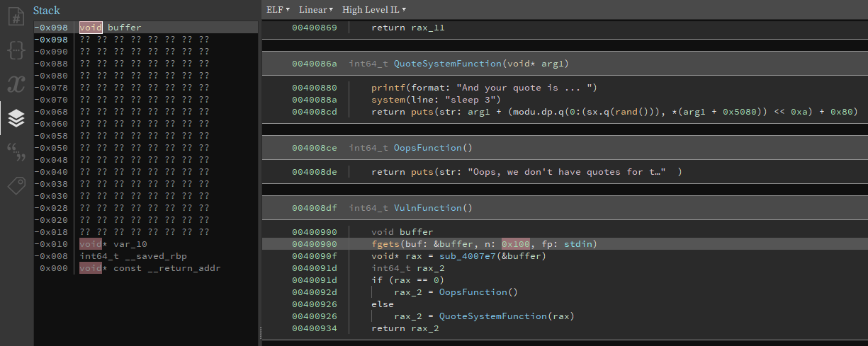Select the void buffer stack entry
The width and height of the screenshot is (868, 346).
point(124,28)
